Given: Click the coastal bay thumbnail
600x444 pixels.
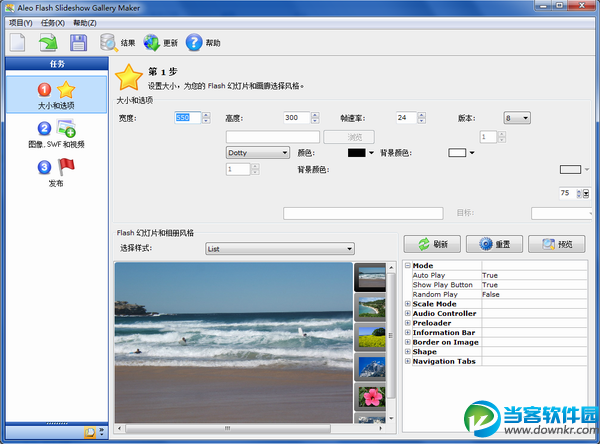Looking at the screenshot, I should pos(370,307).
